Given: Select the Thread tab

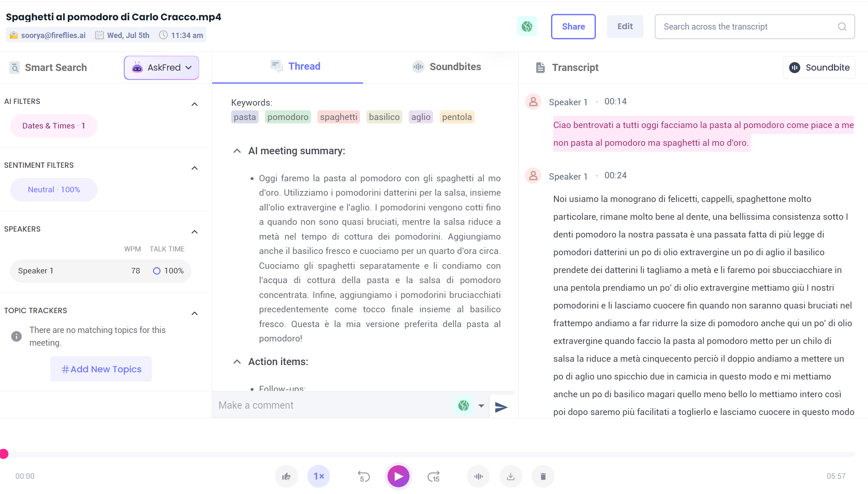Looking at the screenshot, I should 295,66.
